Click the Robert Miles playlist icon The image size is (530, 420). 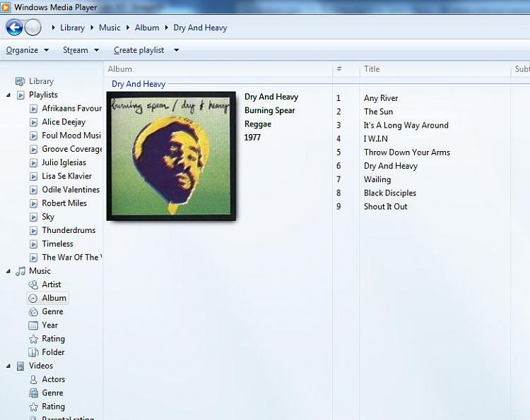33,203
